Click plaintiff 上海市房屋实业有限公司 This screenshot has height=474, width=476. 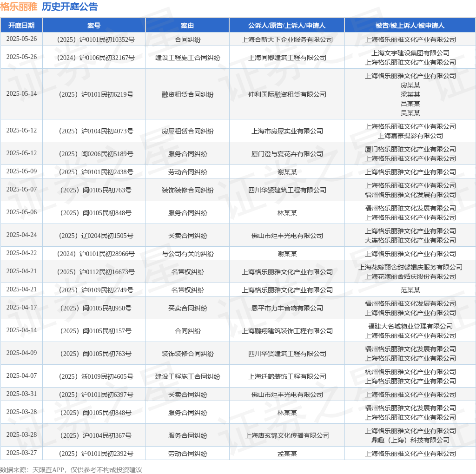287,131
